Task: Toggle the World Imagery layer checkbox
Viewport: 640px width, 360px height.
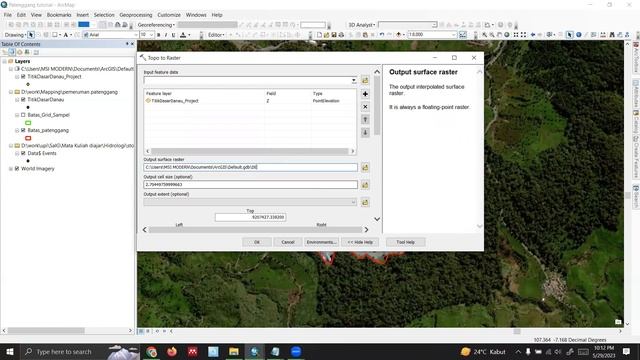Action: [x=17, y=169]
